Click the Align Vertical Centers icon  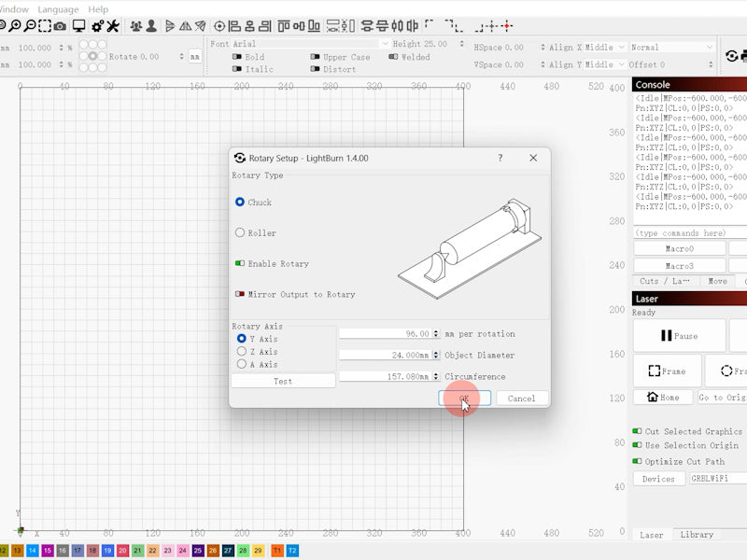(x=299, y=26)
